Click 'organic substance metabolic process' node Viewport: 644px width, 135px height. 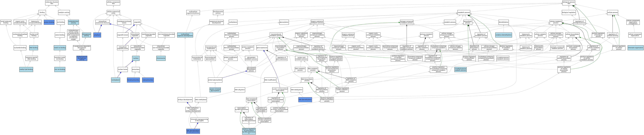(317, 22)
